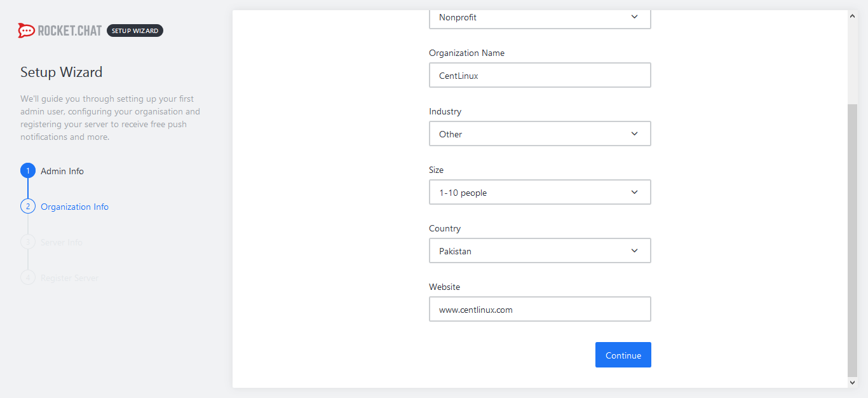Click the scrollbar down arrow
The height and width of the screenshot is (398, 868).
click(x=853, y=382)
